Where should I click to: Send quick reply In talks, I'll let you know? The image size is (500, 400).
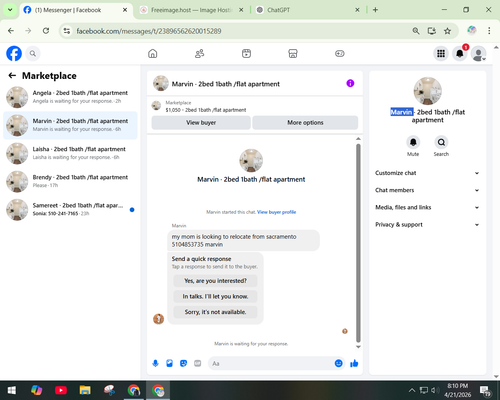click(215, 296)
